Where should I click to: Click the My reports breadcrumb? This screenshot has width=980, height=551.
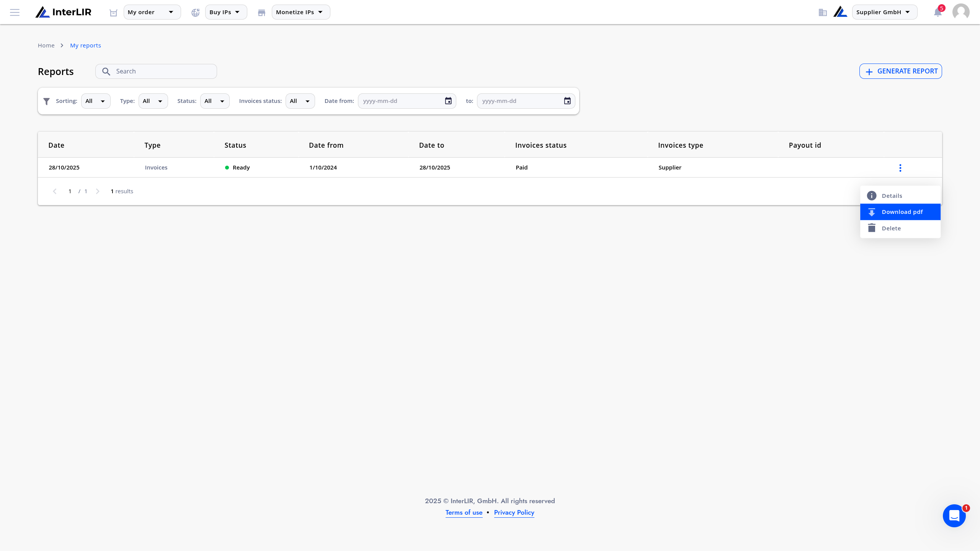[x=85, y=46]
